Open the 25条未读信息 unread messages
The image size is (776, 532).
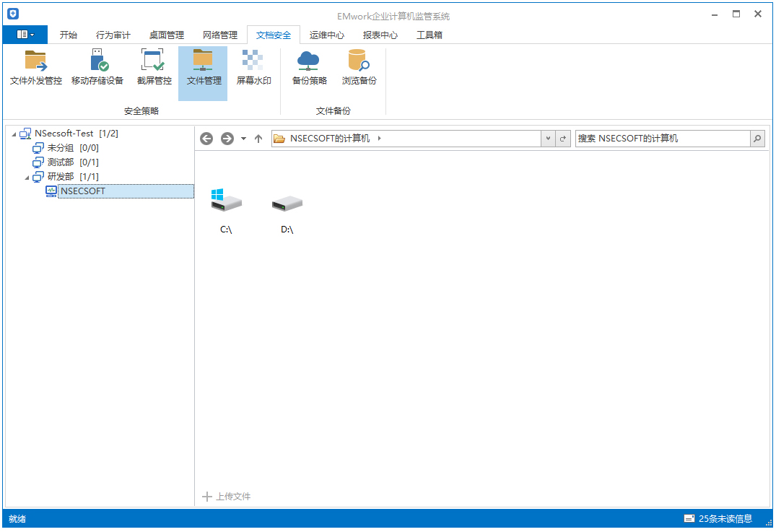point(718,518)
